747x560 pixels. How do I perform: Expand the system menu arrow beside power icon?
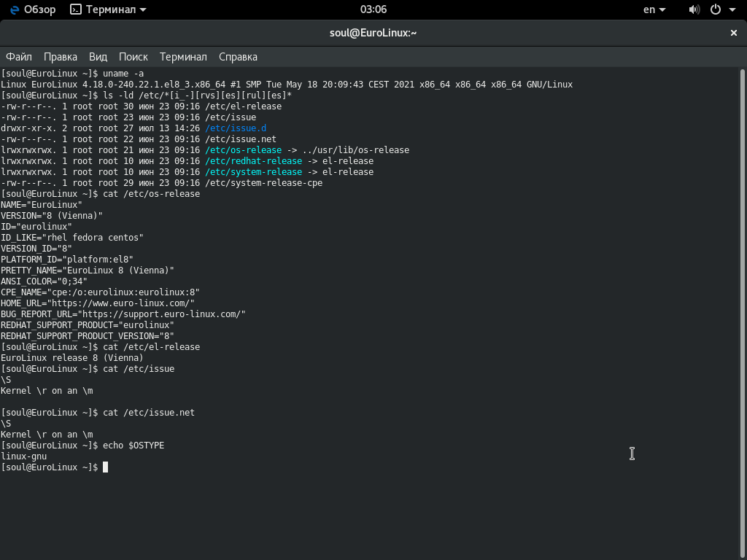tap(732, 10)
